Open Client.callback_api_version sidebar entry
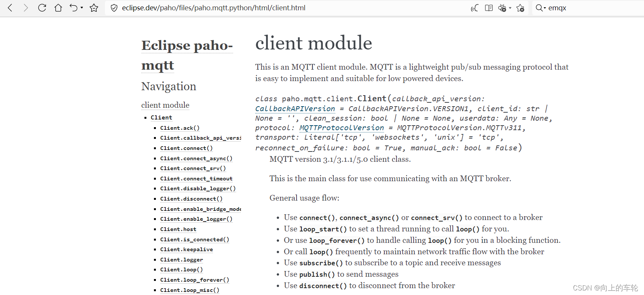 pyautogui.click(x=201, y=138)
